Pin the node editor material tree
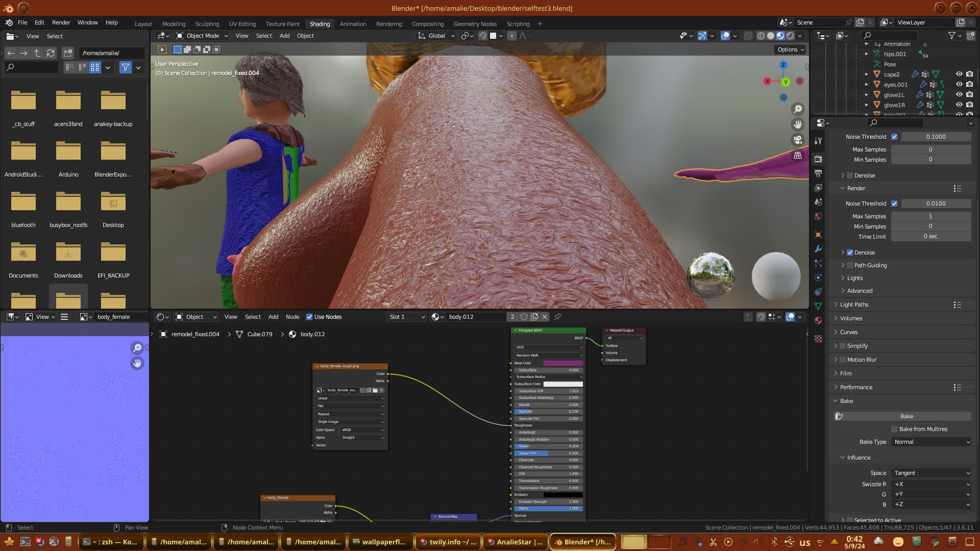 (557, 317)
